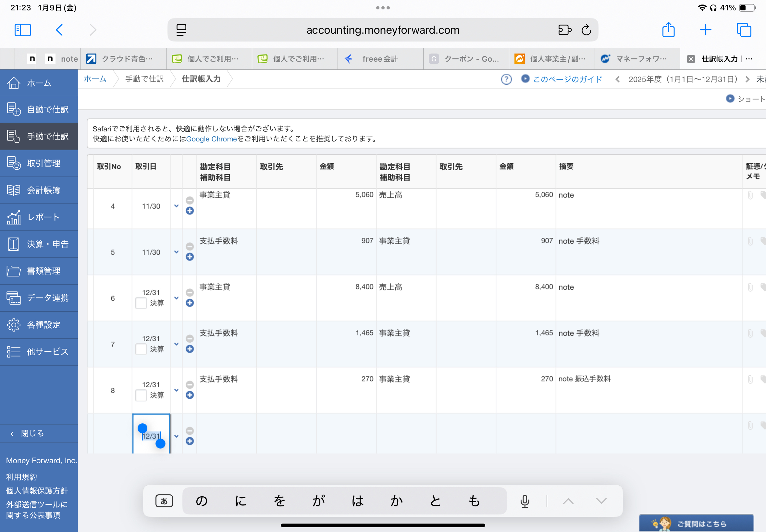The image size is (766, 532).
Task: Expand date dropdown for row 8
Action: [177, 390]
